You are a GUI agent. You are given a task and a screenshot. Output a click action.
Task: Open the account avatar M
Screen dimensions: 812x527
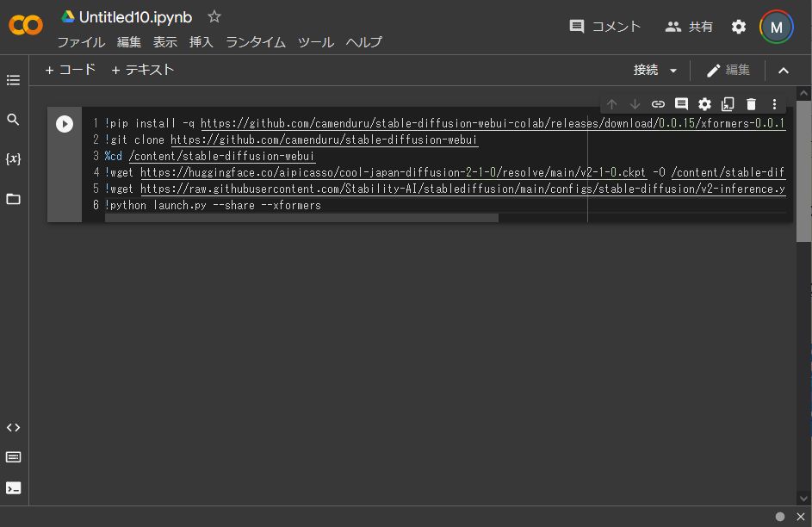click(777, 27)
